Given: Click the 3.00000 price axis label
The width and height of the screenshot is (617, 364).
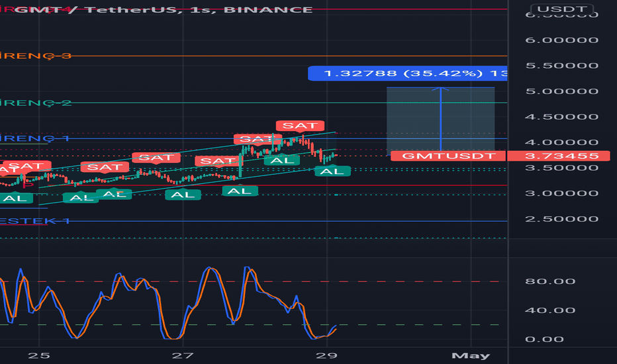Looking at the screenshot, I should coord(561,193).
